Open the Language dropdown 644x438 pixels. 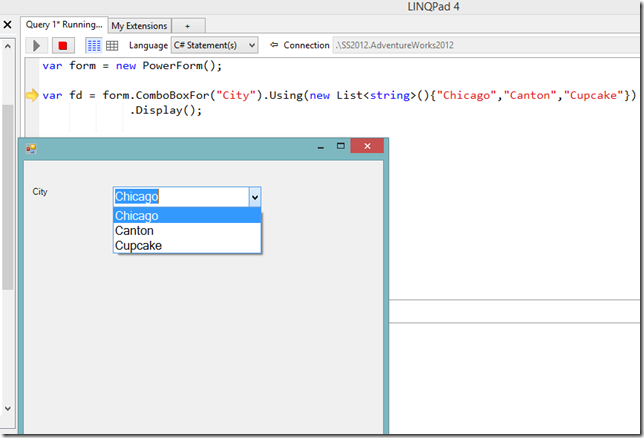214,45
